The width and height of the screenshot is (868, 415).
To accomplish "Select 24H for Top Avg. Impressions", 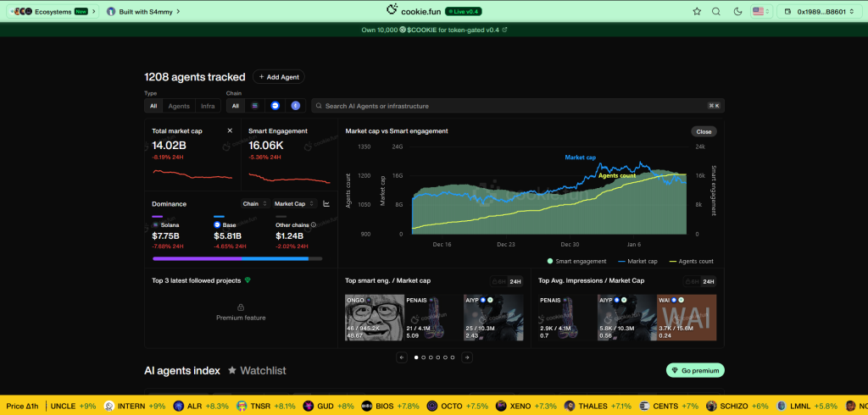I will click(x=709, y=282).
